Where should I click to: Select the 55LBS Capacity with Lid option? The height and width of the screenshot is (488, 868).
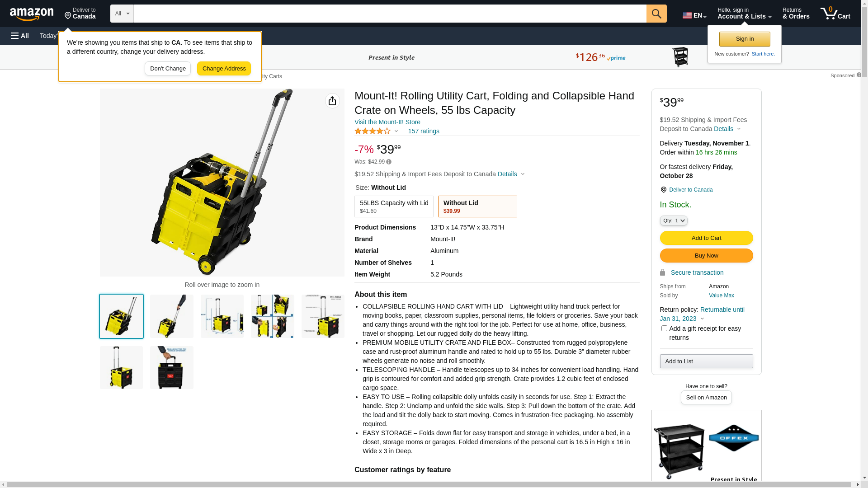pos(394,206)
